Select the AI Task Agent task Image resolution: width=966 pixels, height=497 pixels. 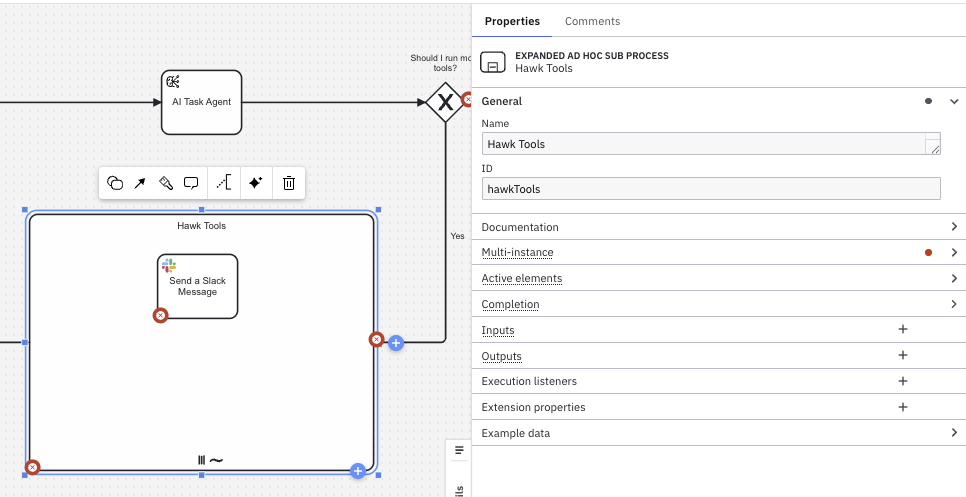tap(201, 102)
